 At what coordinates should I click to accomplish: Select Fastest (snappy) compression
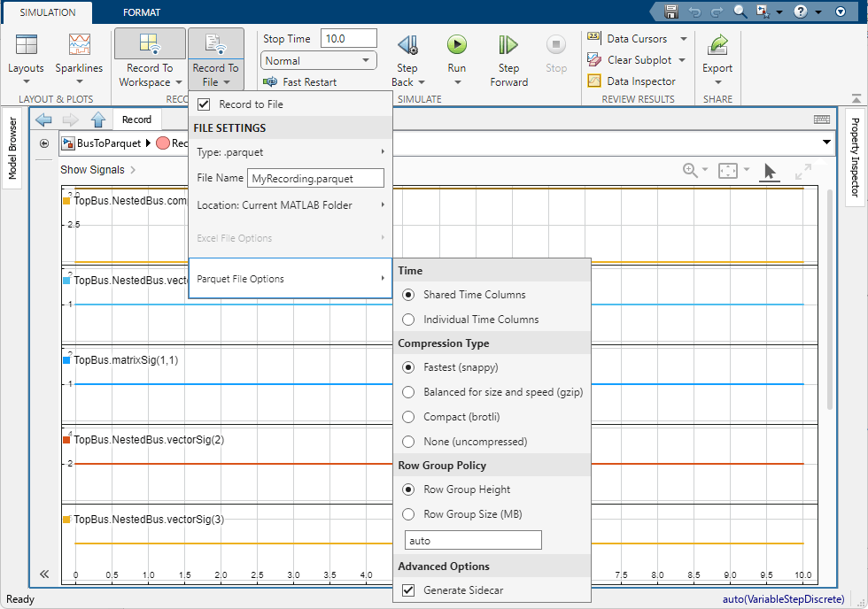408,367
